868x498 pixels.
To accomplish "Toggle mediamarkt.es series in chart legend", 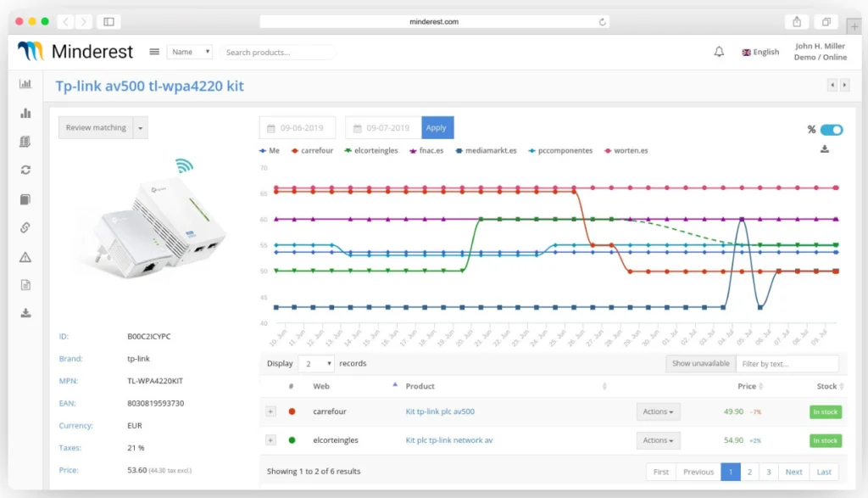I will (486, 151).
